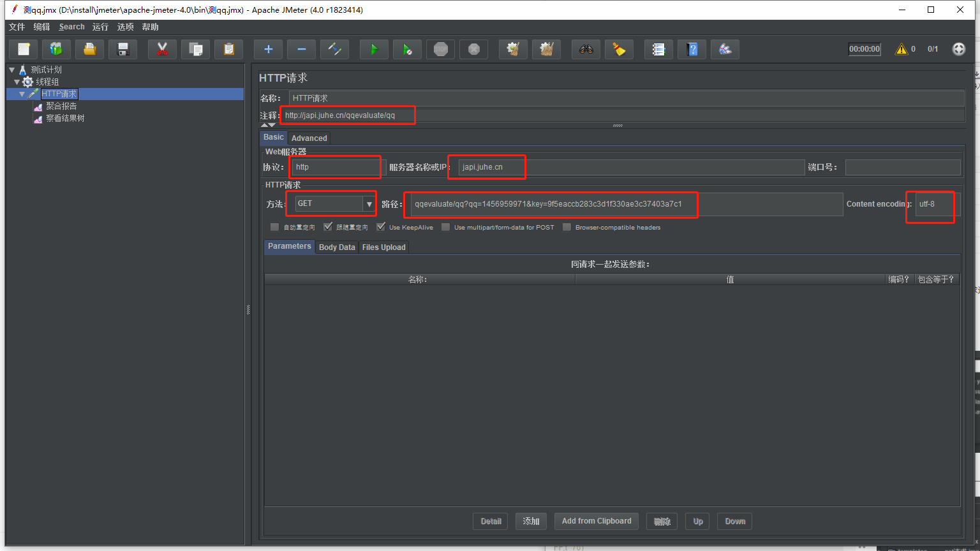Open help with blue question-mark book icon
980x551 pixels.
click(x=692, y=49)
